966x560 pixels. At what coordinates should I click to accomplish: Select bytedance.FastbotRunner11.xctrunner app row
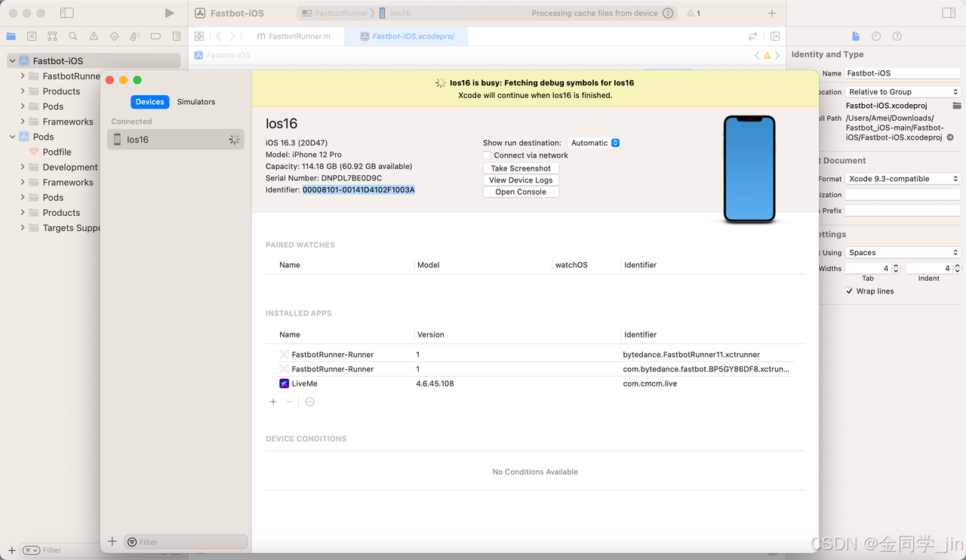pos(535,355)
